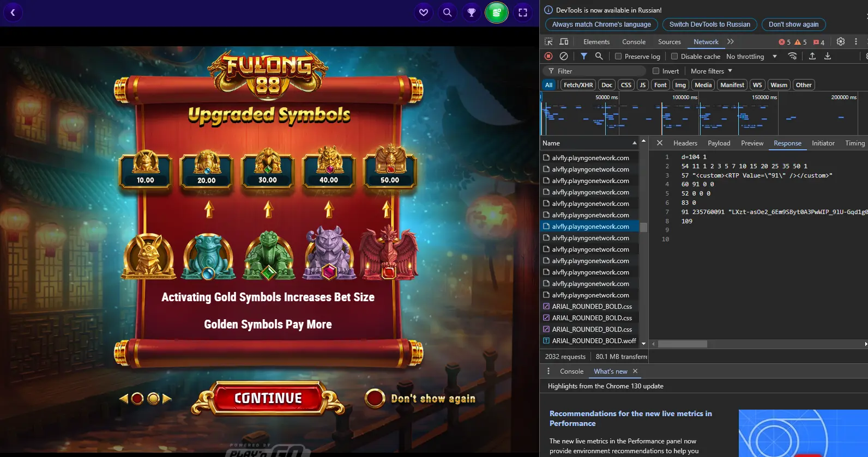Select the first slide indicator dot

click(137, 399)
